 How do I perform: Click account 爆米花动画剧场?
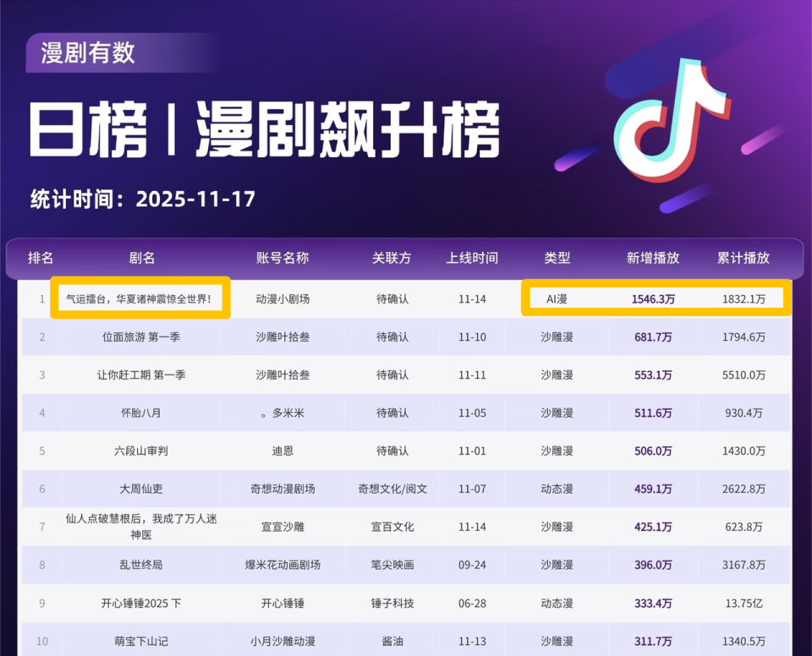click(x=283, y=565)
